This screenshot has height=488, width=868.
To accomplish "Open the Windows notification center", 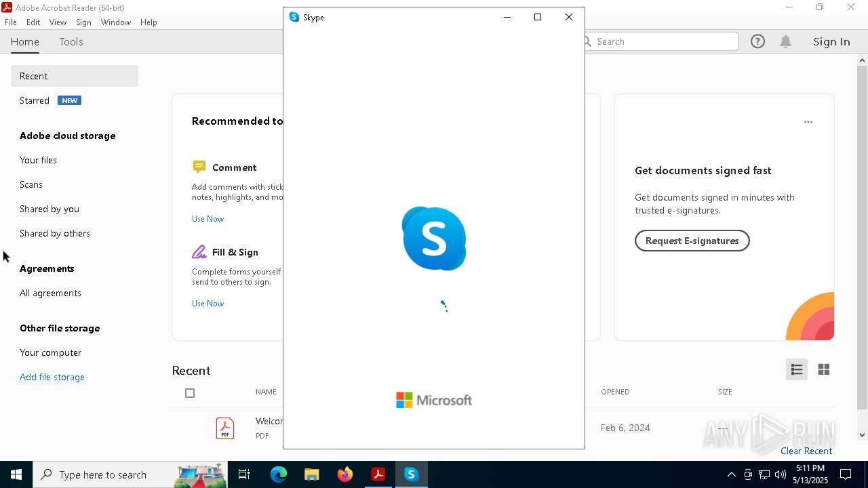I will 846,474.
